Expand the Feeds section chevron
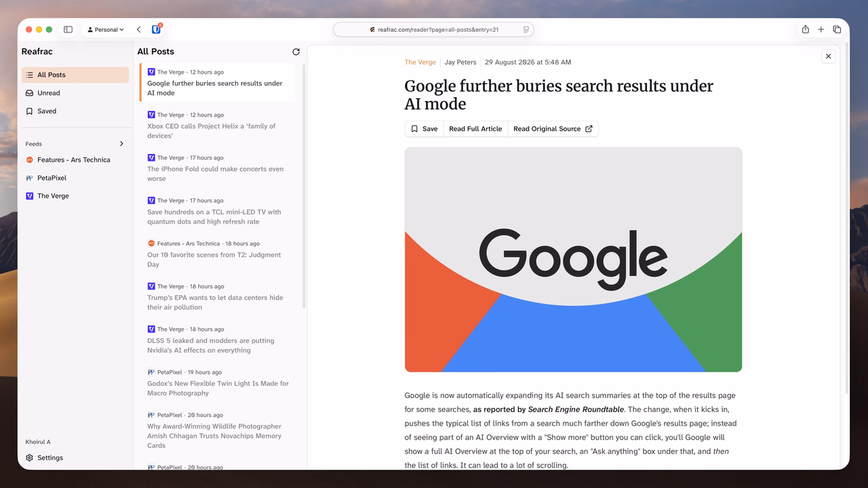Screen dimensions: 868x488 click(x=121, y=144)
